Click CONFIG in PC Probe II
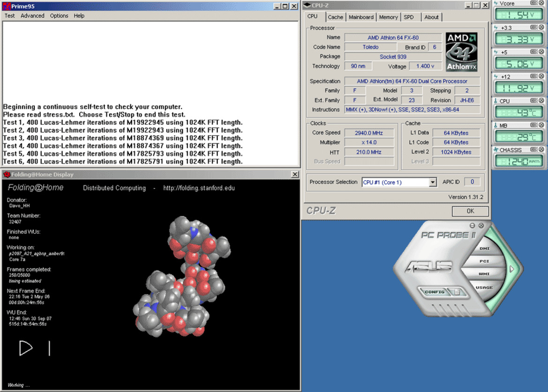Image resolution: width=548 pixels, height=392 pixels. (x=435, y=292)
